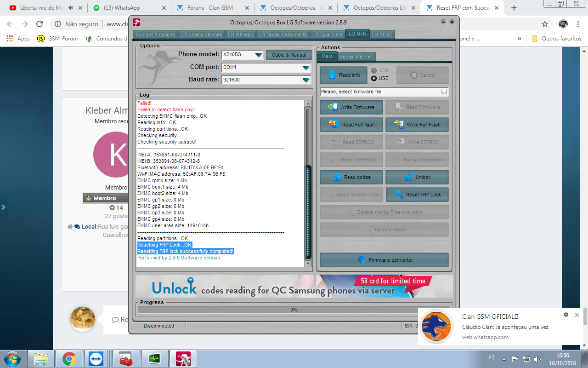Bookmark this page with star icon
Image resolution: width=588 pixels, height=368 pixels.
pyautogui.click(x=545, y=24)
